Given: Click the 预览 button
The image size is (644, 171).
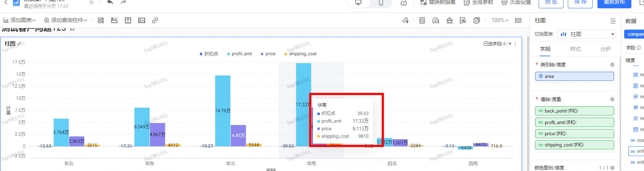Looking at the screenshot, I should coord(551,3).
